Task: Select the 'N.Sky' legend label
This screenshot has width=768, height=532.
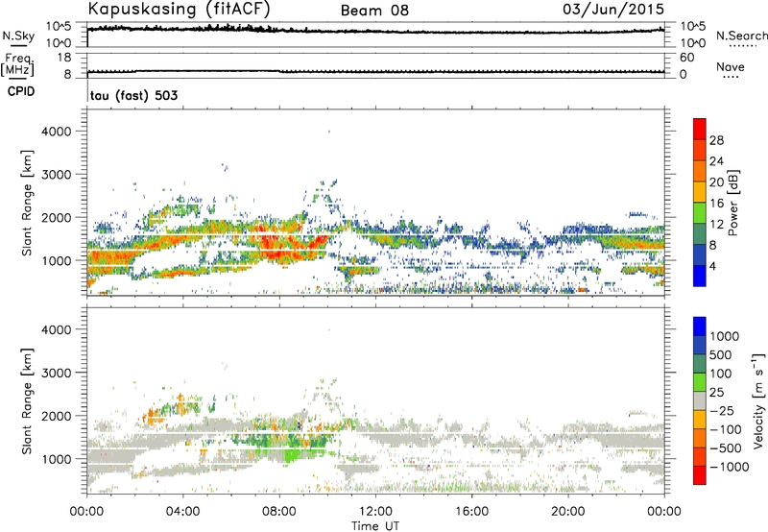Action: tap(18, 36)
